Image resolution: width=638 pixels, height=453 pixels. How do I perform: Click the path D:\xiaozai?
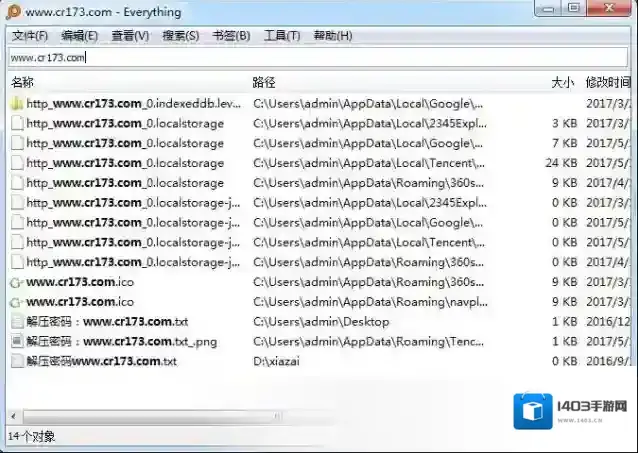pyautogui.click(x=276, y=361)
